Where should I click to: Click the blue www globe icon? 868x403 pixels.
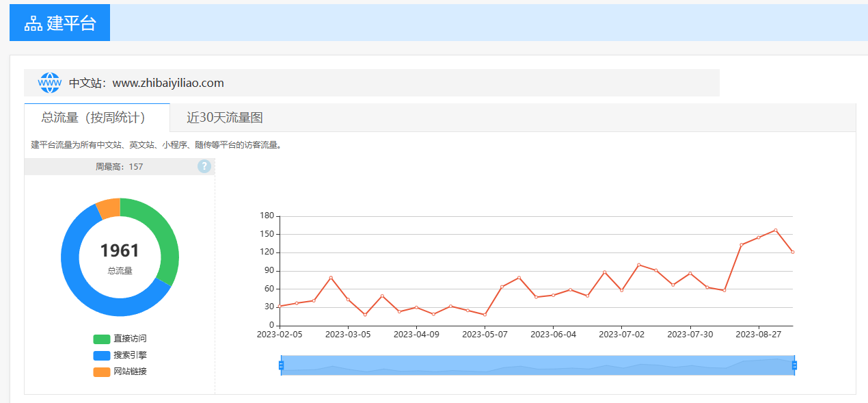49,83
